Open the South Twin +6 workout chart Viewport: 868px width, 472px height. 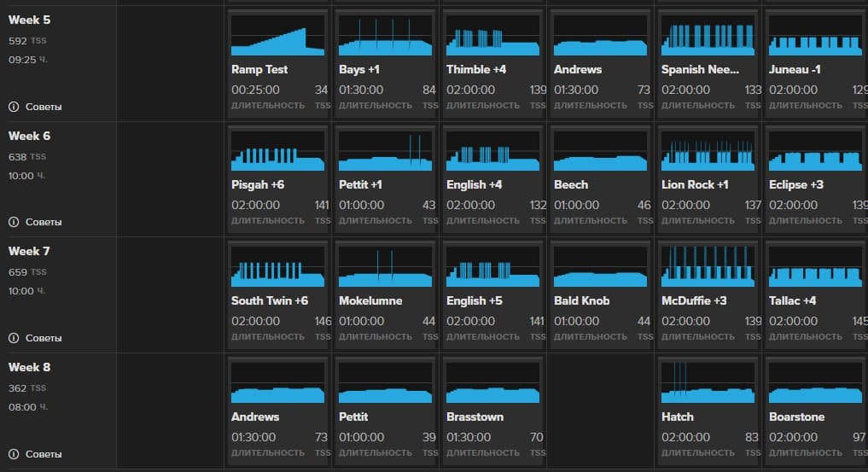(x=278, y=266)
